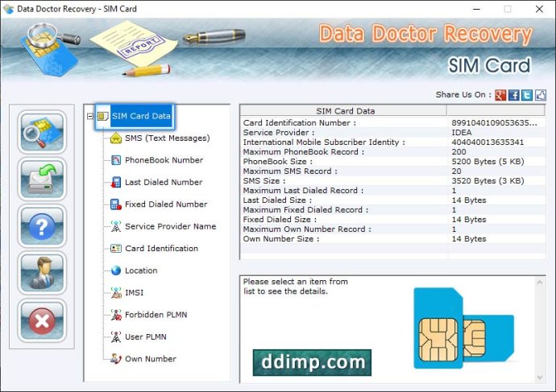Select Own Number tree item
This screenshot has width=556, height=392.
pyautogui.click(x=151, y=359)
